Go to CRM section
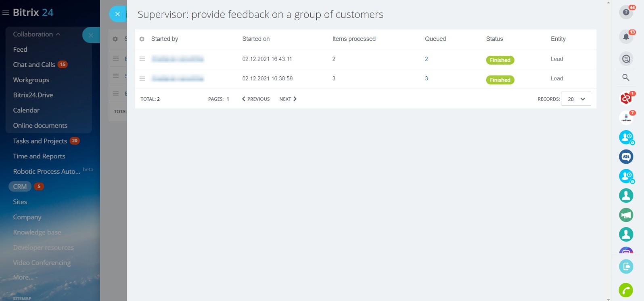The width and height of the screenshot is (644, 301). (20, 187)
